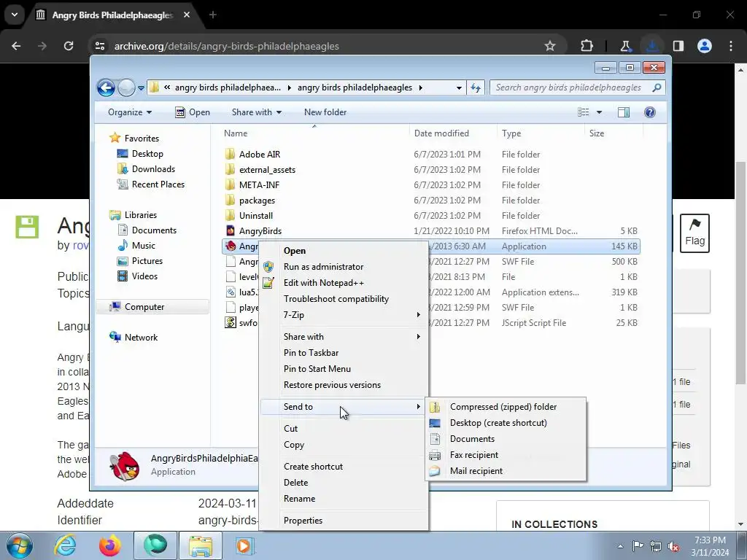747x560 pixels.
Task: Open Windows Start button
Action: 19,545
